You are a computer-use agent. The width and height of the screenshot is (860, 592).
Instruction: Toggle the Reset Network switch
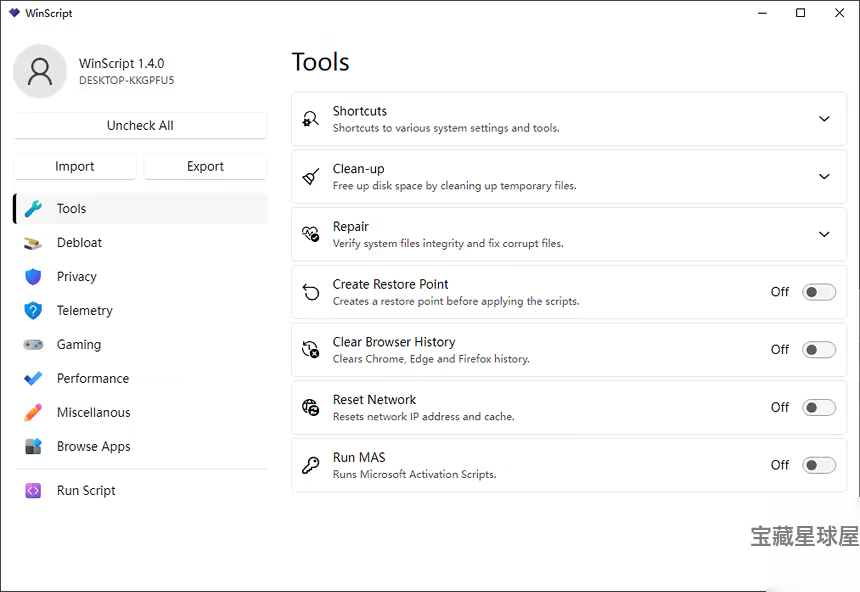coord(819,407)
